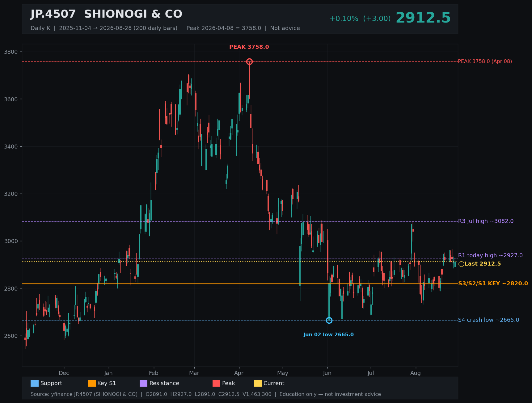This screenshot has width=532, height=403.
Task: Click the "S3/S2/S1 KEY ~2820.0" support label
Action: pyautogui.click(x=493, y=283)
